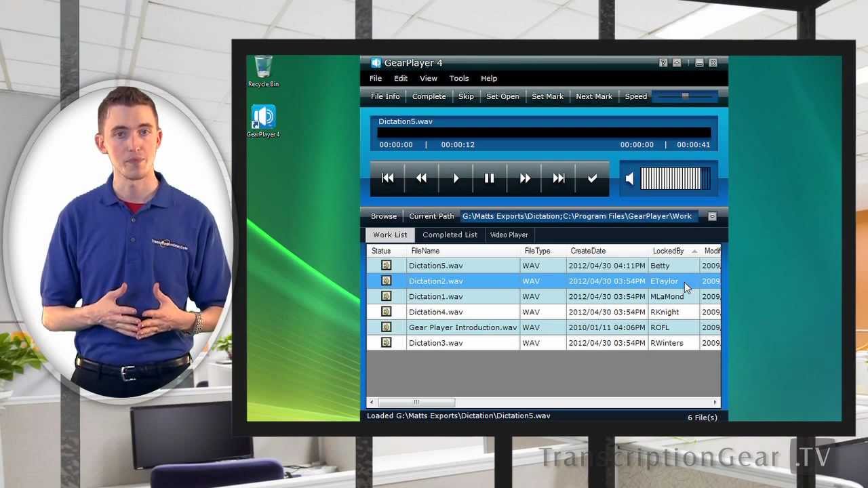Click LockedBy cell showing RKnight

coord(673,312)
